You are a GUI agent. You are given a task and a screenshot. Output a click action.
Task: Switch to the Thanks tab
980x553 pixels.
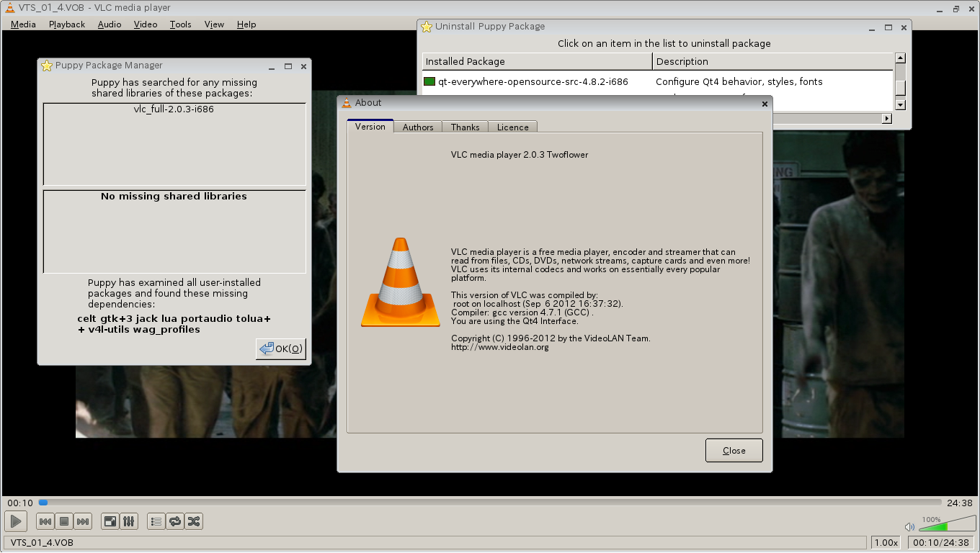[x=465, y=127]
